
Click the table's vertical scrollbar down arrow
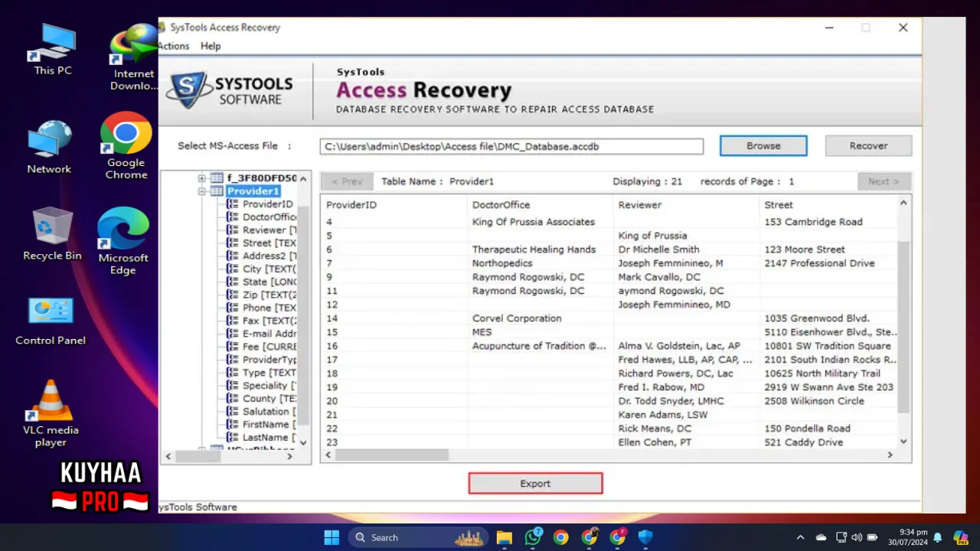click(903, 442)
